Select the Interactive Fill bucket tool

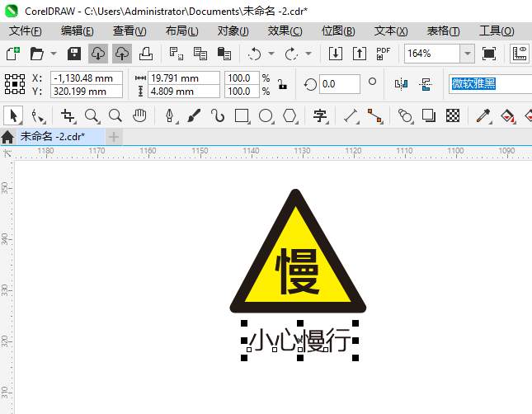(x=507, y=115)
